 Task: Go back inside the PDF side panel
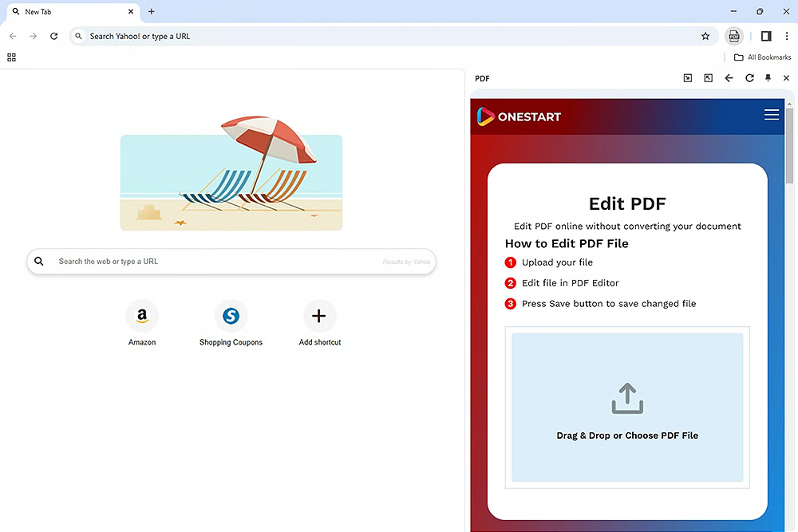click(729, 78)
